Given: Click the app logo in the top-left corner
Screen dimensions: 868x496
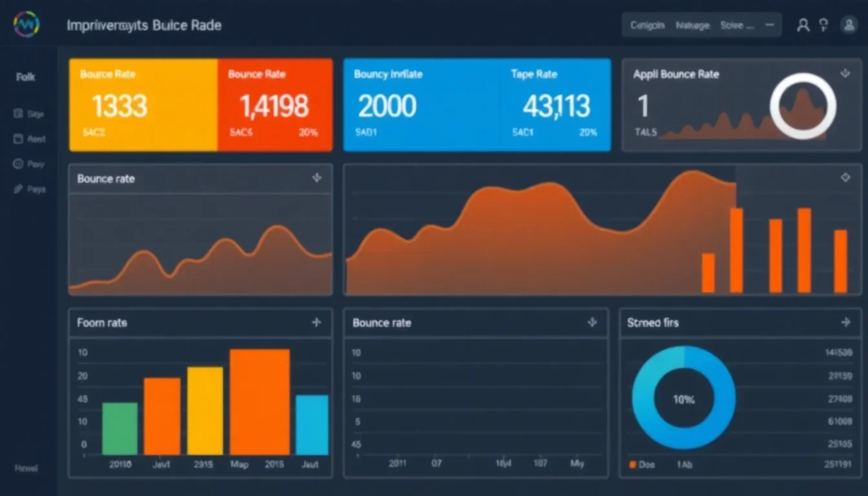Looking at the screenshot, I should pos(26,25).
